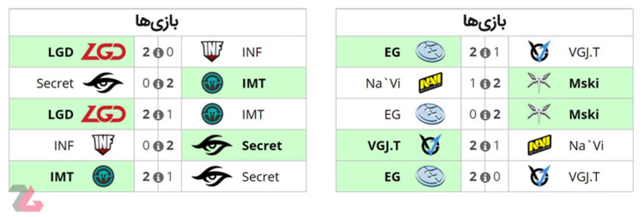Open the info icon for EG 2-0 VGJ.T
This screenshot has height=217, width=644.
[x=485, y=177]
